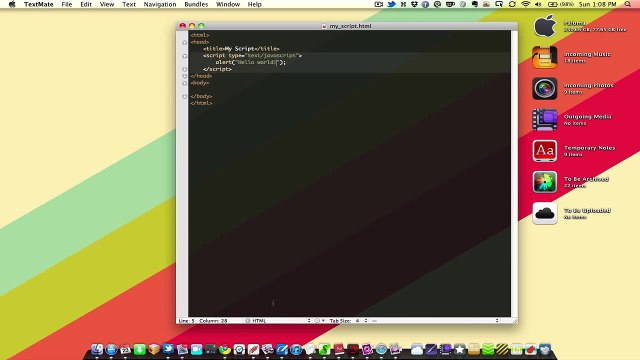Click the script type text/javascript line
640x360 pixels.
pos(252,56)
